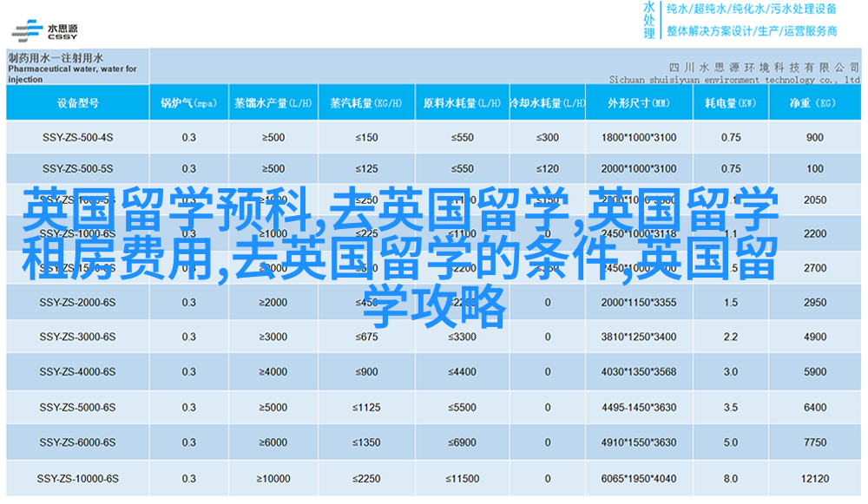Click the '≤6900' raw water cell
Viewport: 868px width, 504px height.
click(463, 442)
